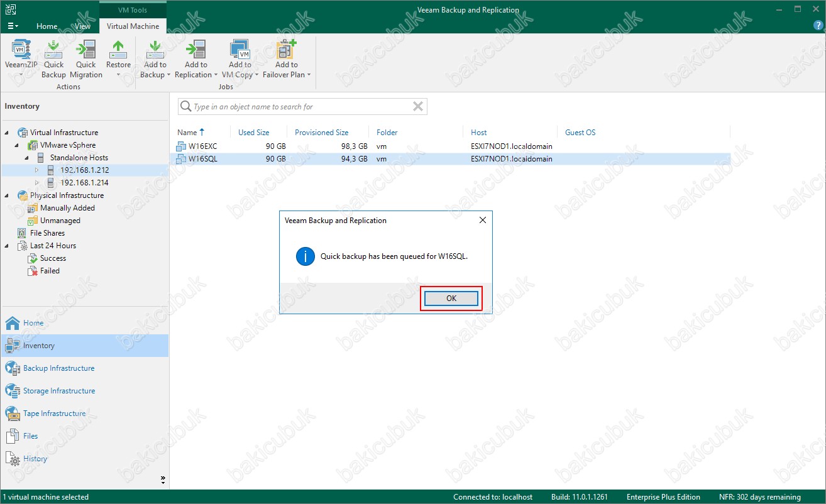
Task: Click the VM Tools contextual tab
Action: pos(133,10)
